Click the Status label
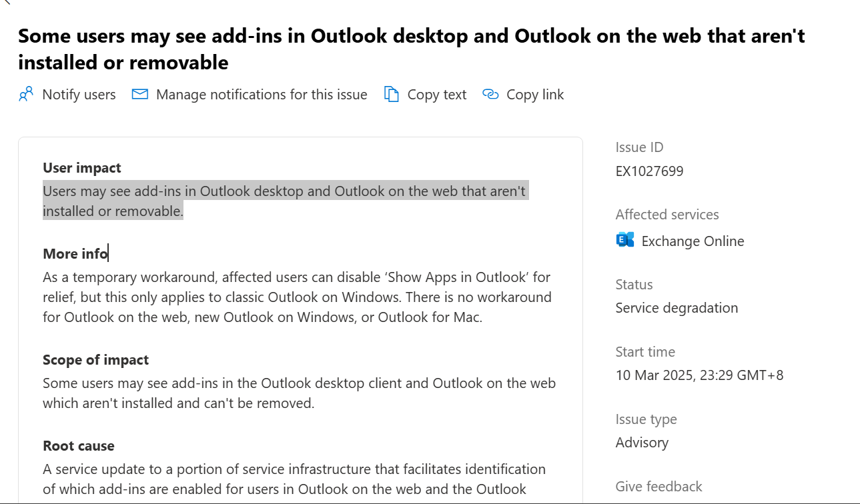The image size is (860, 504). 634,285
